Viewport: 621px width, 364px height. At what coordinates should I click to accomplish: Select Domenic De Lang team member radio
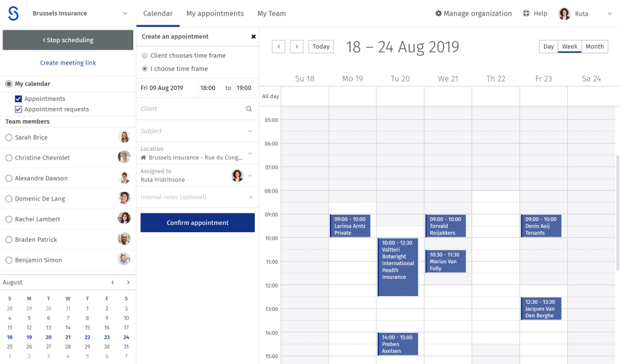8,198
